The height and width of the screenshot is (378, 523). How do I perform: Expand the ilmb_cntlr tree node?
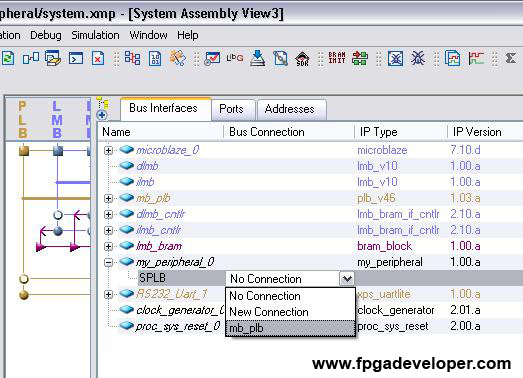[x=108, y=231]
